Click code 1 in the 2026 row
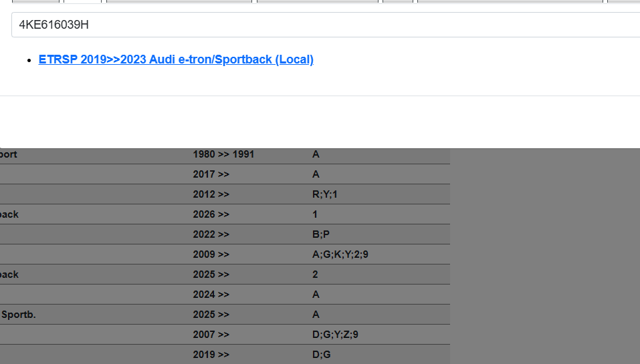The image size is (640, 364). (x=315, y=214)
